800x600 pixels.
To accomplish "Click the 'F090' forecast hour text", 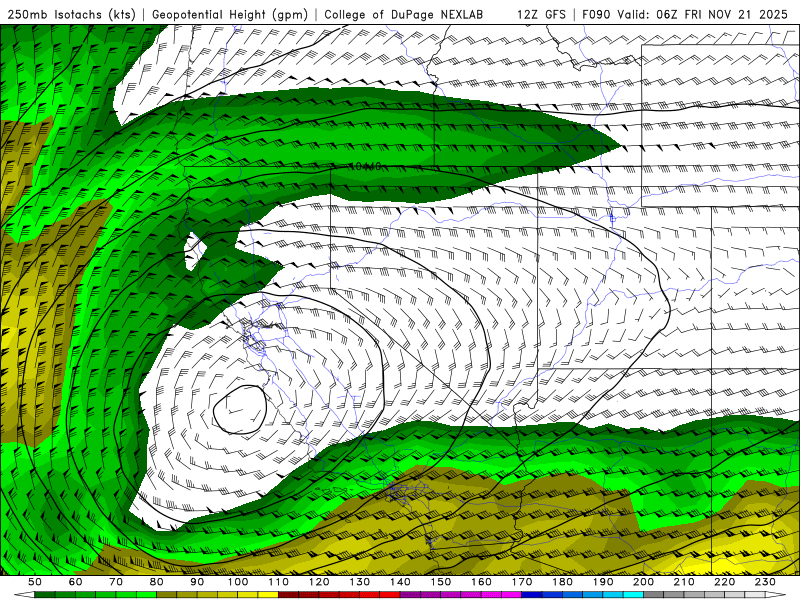I will pyautogui.click(x=596, y=14).
